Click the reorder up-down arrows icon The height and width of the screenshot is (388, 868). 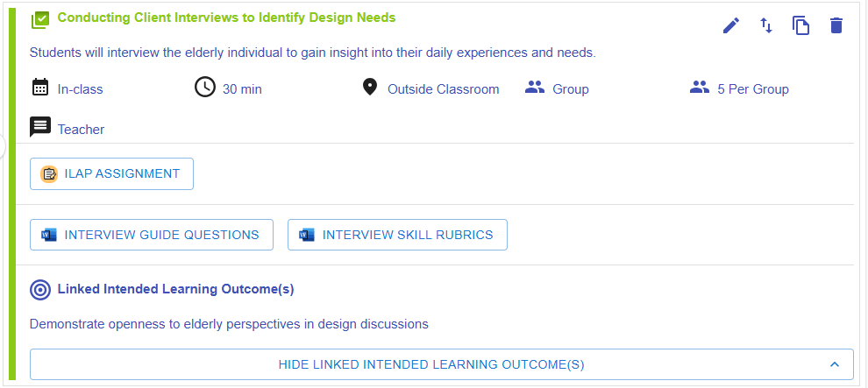pos(766,26)
